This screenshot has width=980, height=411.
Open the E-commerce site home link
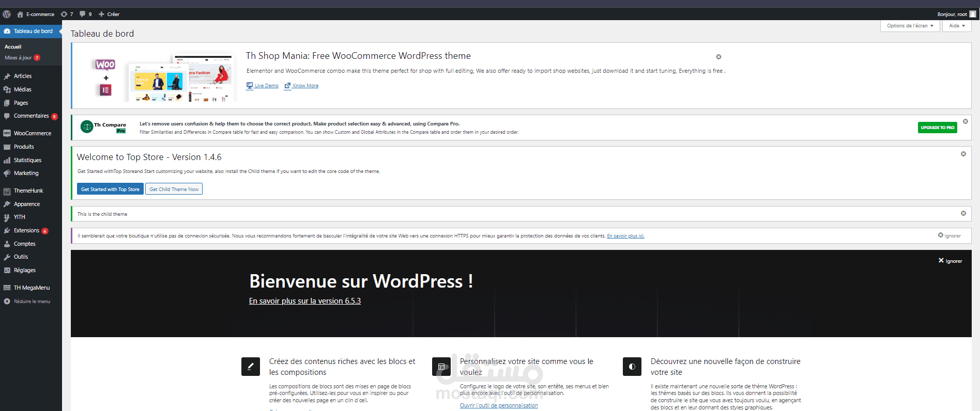[36, 14]
